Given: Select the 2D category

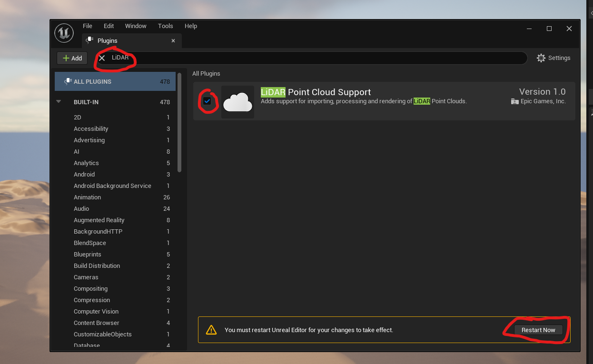Looking at the screenshot, I should coord(115,117).
